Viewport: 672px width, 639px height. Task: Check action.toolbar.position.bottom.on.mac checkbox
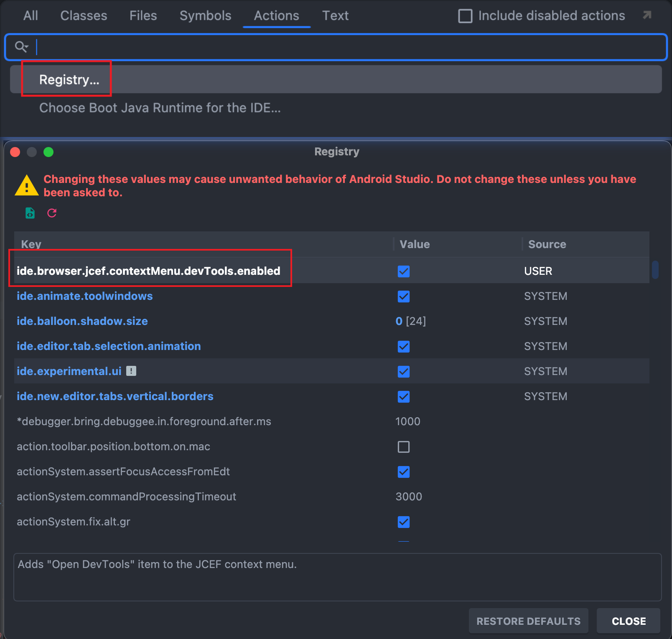404,447
